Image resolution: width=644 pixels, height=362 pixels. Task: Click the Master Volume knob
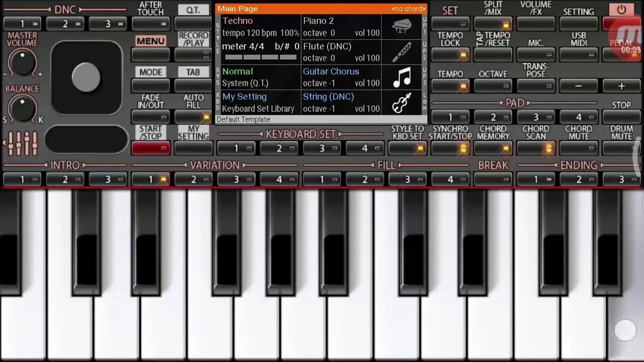pos(22,62)
